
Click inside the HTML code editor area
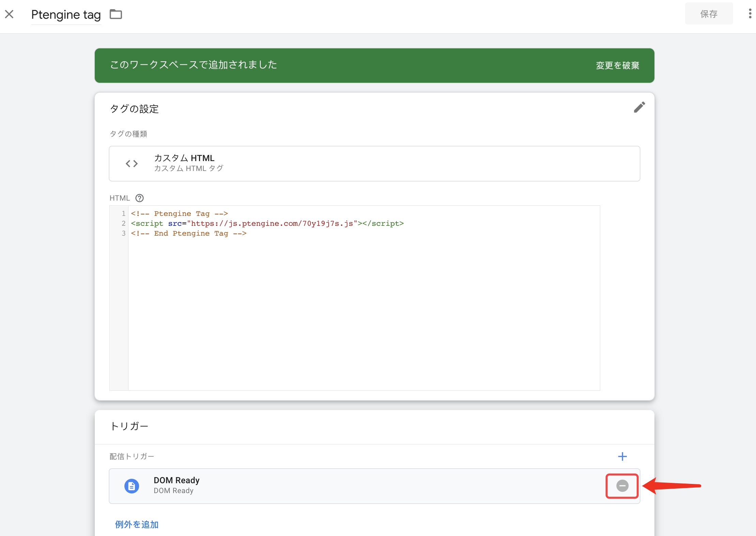point(364,298)
